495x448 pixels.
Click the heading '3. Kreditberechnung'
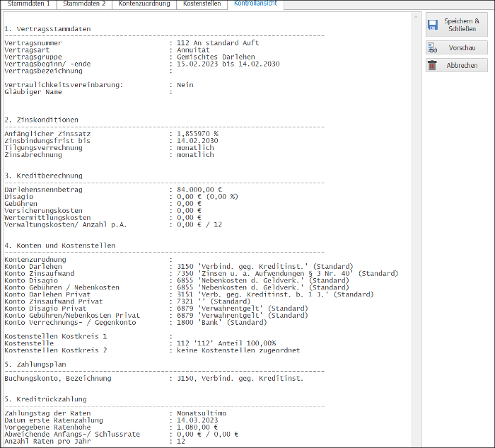point(43,176)
